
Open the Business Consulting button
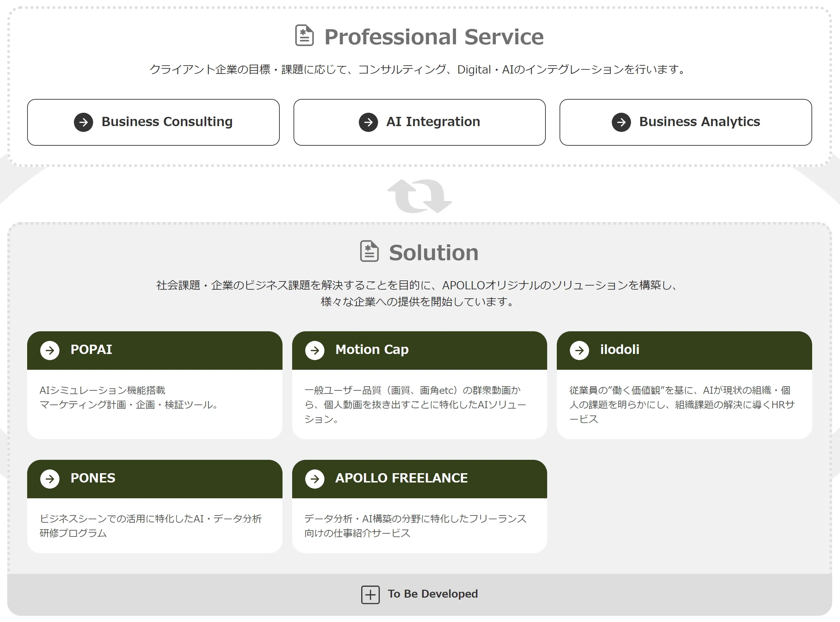167,122
